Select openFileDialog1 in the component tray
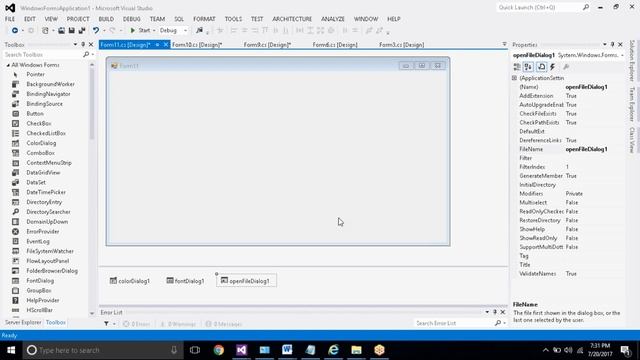Image resolution: width=640 pixels, height=360 pixels. 246,281
